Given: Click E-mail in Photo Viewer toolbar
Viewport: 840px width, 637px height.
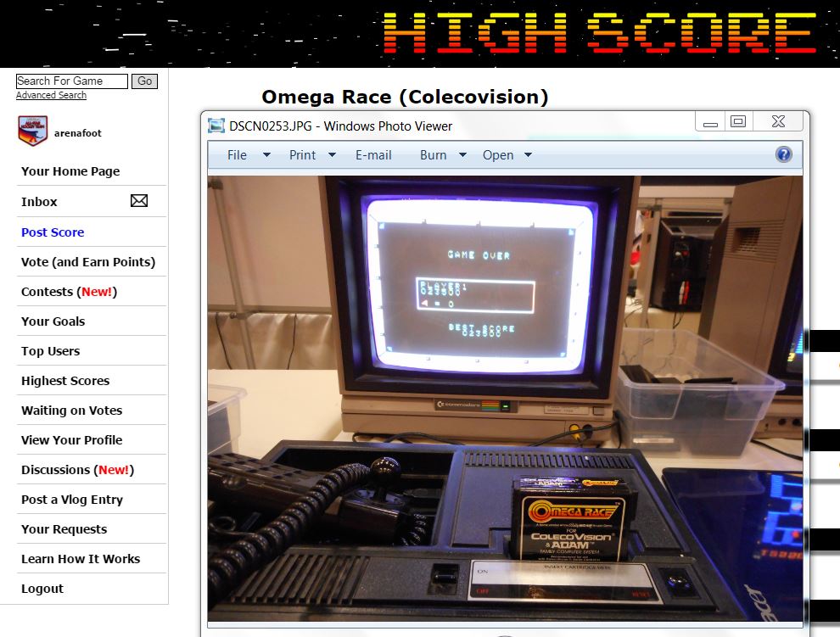Looking at the screenshot, I should [x=373, y=155].
